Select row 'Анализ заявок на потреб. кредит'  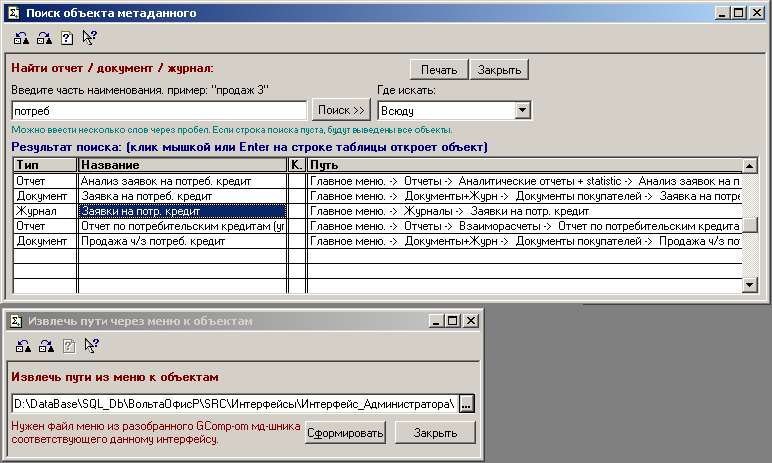(182, 182)
